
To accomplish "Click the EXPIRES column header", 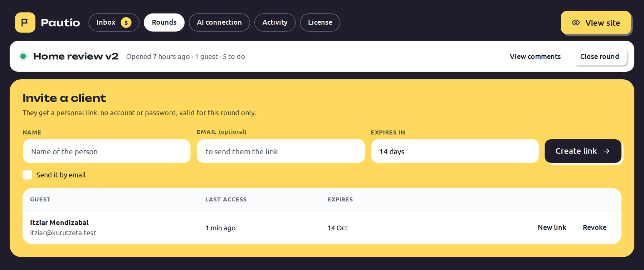I will tap(340, 199).
